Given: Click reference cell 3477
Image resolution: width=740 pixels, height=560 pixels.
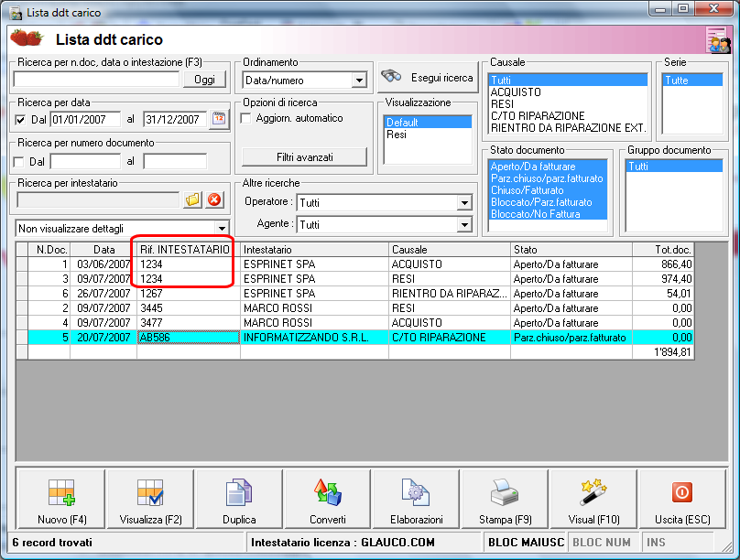Looking at the screenshot, I should point(189,322).
